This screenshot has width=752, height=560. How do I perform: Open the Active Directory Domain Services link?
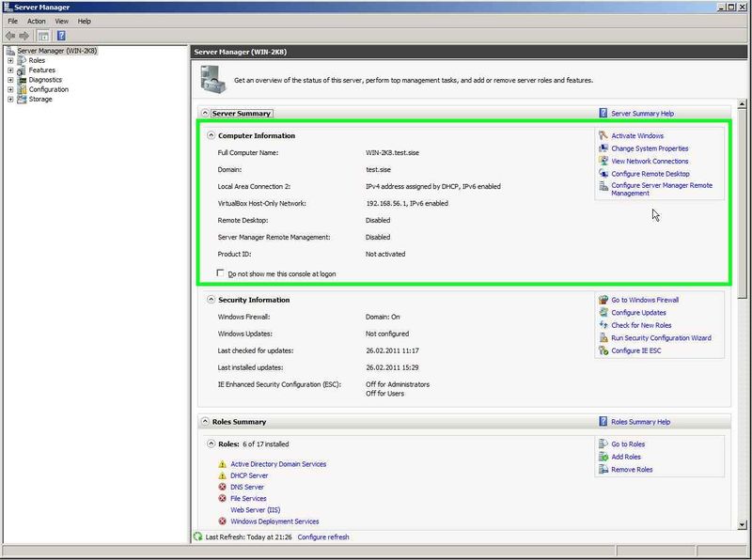(278, 464)
